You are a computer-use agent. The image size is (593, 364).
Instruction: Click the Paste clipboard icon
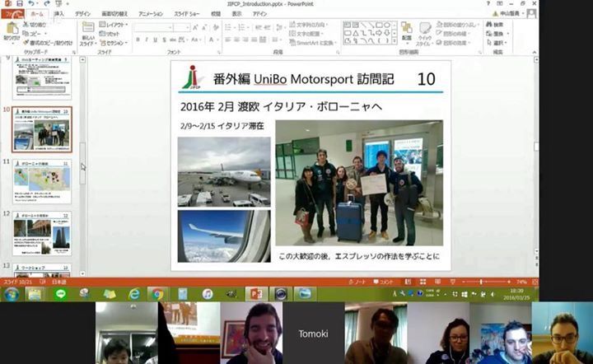coord(12,28)
